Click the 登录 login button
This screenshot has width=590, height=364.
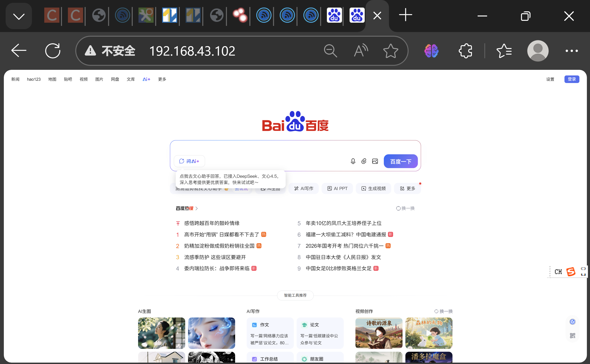(572, 79)
